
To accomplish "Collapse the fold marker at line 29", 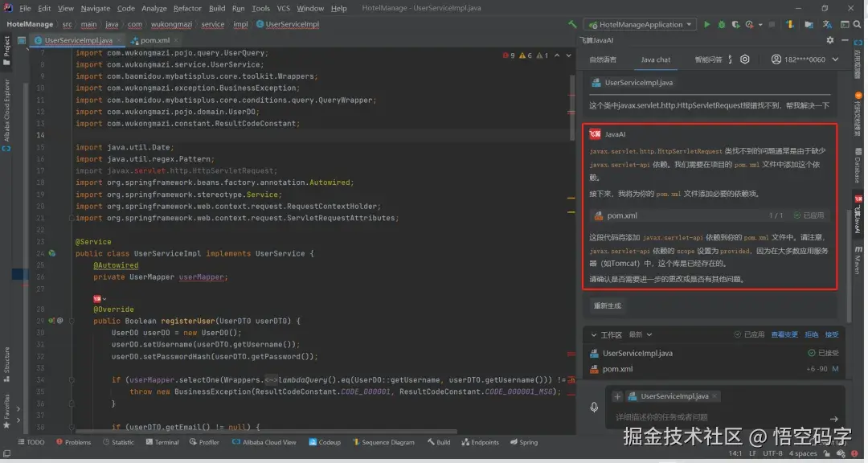I will [x=72, y=321].
